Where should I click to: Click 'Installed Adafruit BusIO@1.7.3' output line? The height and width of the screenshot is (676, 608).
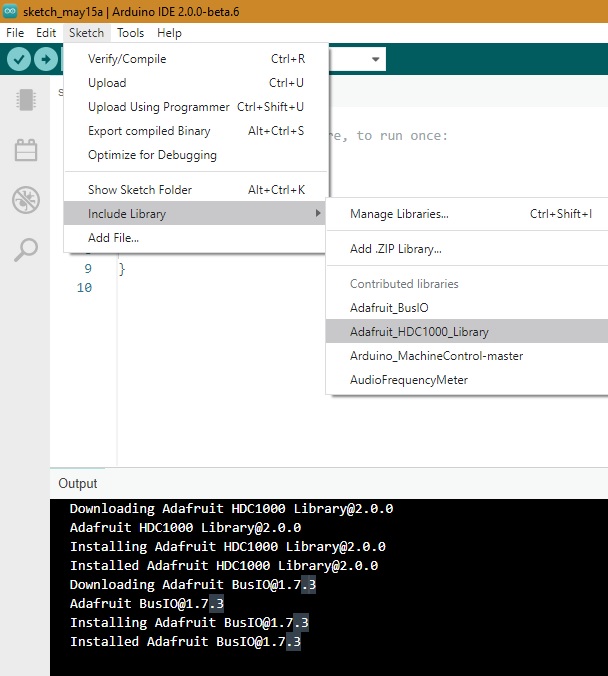(185, 642)
